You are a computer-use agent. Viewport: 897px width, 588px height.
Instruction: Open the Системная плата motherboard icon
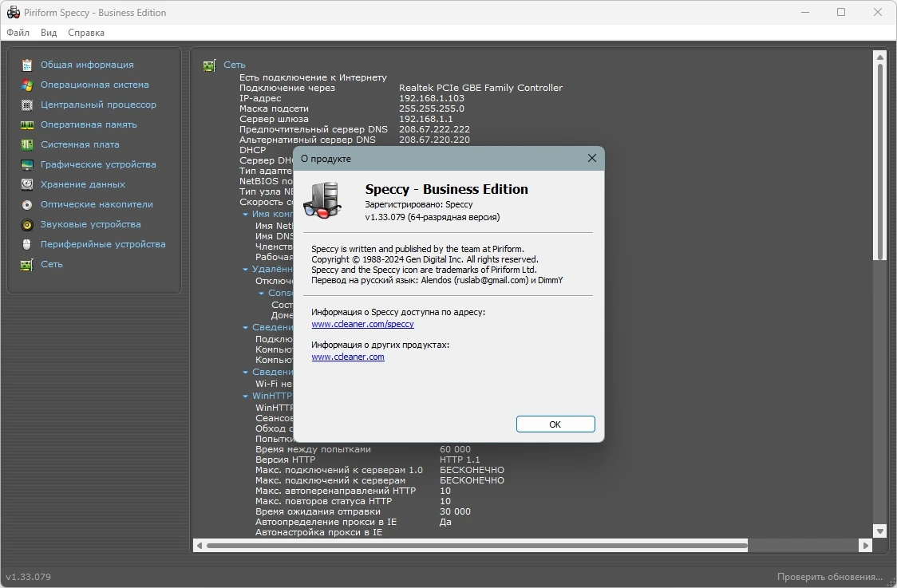pos(27,144)
